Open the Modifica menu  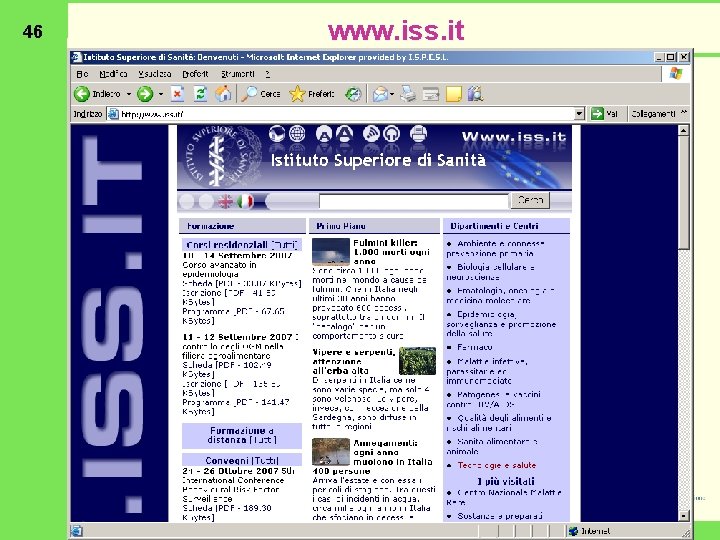click(113, 73)
